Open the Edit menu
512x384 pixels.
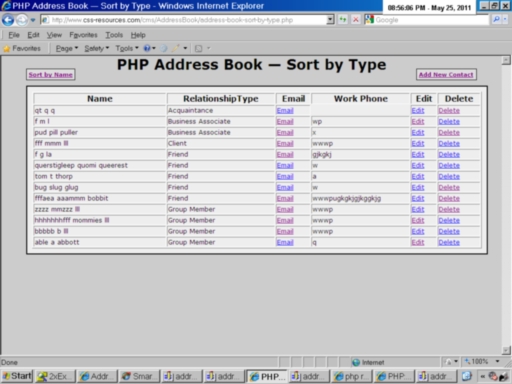[x=33, y=35]
